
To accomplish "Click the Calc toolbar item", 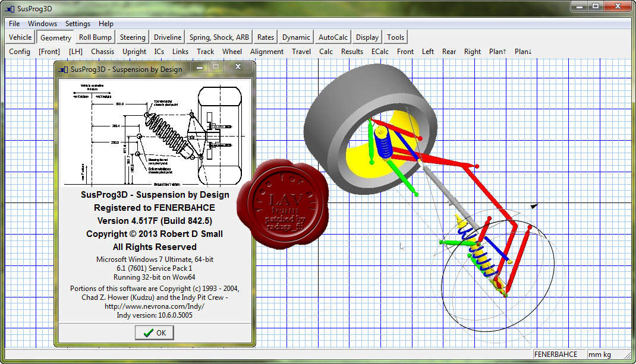I will tap(326, 52).
